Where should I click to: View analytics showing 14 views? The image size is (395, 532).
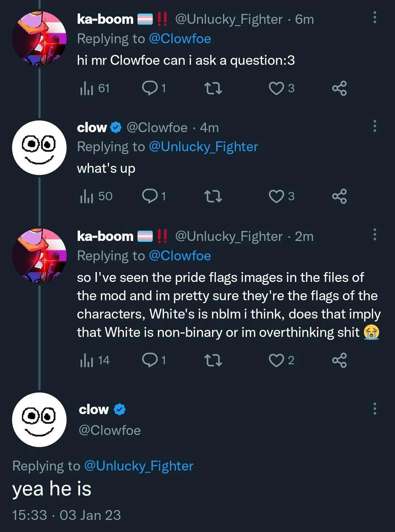pos(94,361)
